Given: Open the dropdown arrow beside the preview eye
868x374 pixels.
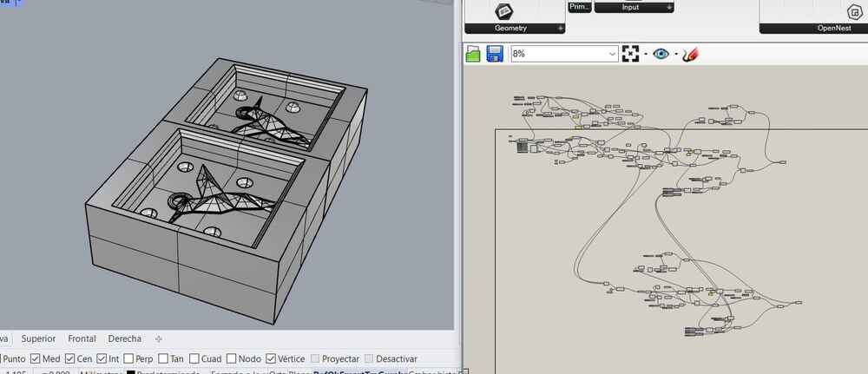Looking at the screenshot, I should click(676, 54).
